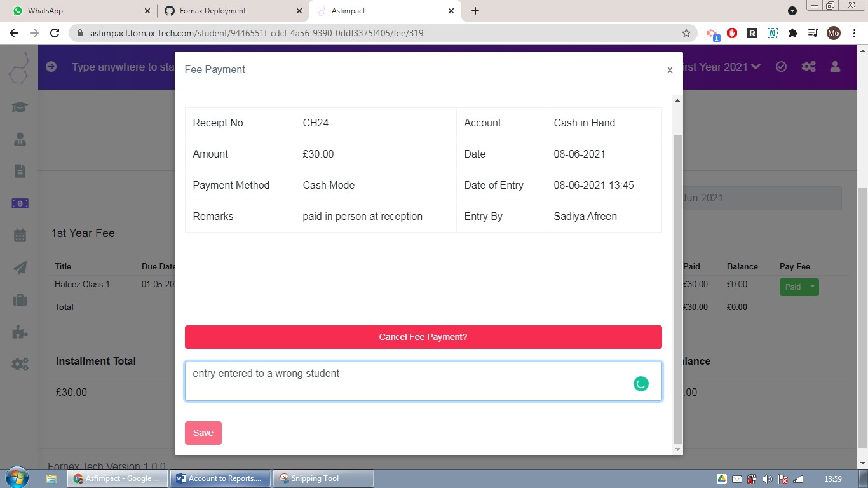Image resolution: width=868 pixels, height=488 pixels.
Task: Open the settings gears sidebar icon
Action: (x=20, y=364)
